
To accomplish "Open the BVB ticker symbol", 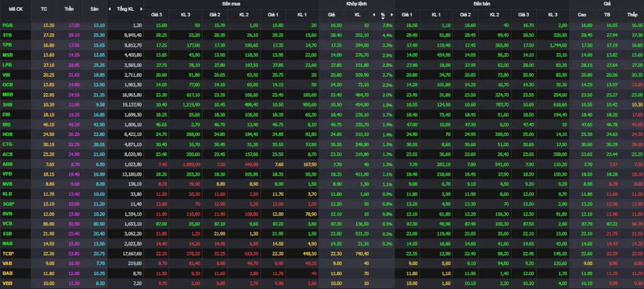I will 8,214.
